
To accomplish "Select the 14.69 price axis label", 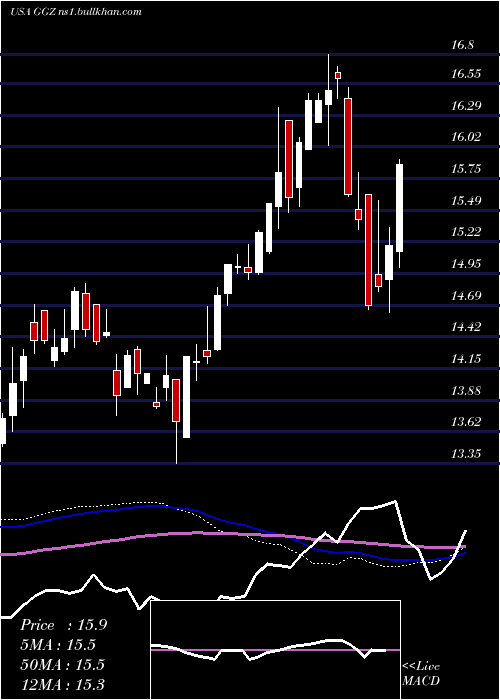I will point(466,296).
